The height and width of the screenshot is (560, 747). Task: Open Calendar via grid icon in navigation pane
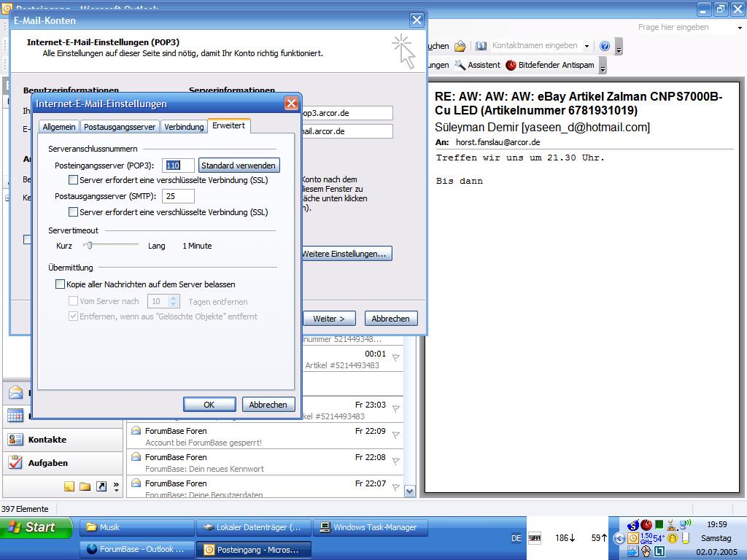tap(15, 416)
